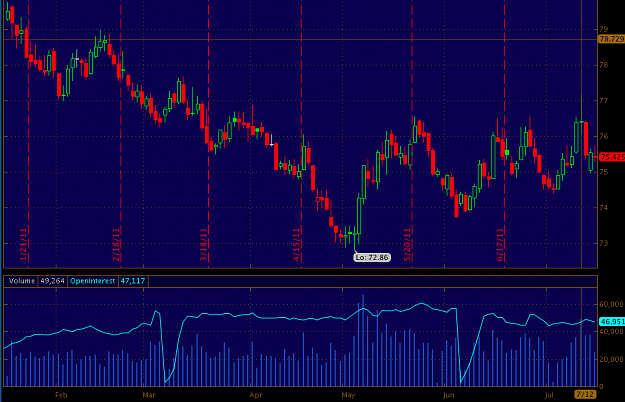Select the 78.729 crosshair price tag
Viewport: 625px width, 402px height.
click(x=612, y=39)
